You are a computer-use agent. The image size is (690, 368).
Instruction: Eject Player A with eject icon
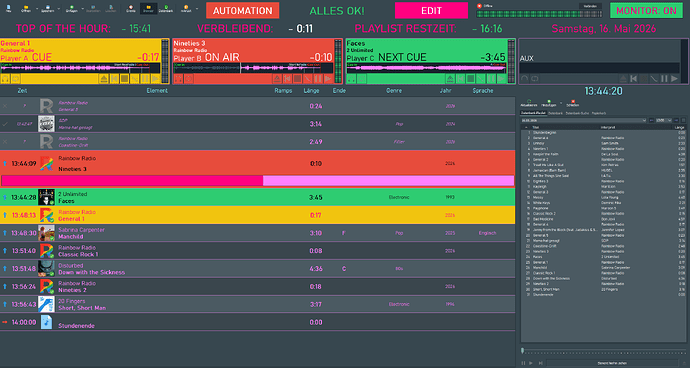pyautogui.click(x=104, y=79)
